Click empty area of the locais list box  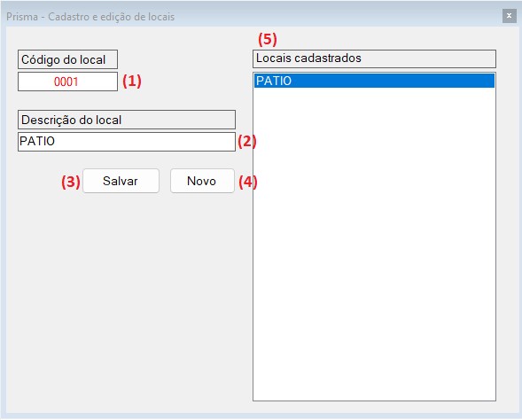tap(374, 243)
